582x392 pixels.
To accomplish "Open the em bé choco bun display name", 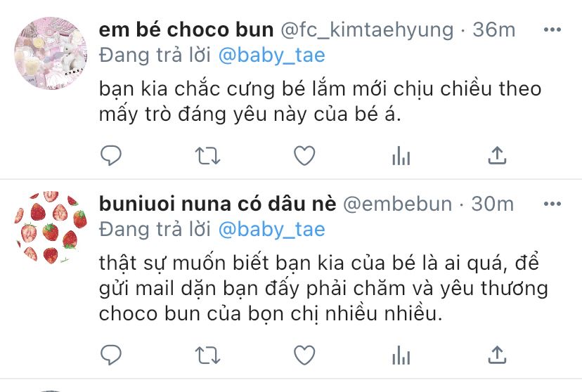I will 186,30.
